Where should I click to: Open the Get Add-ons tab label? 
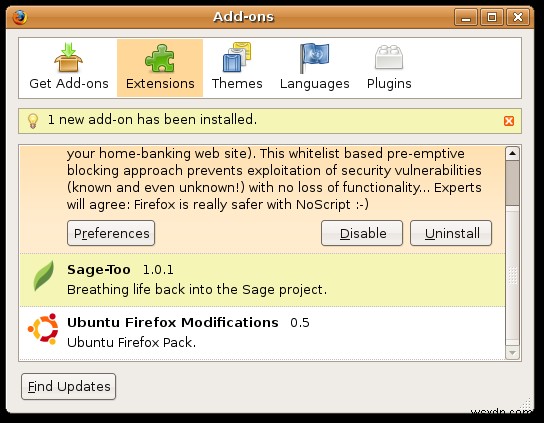click(x=69, y=84)
